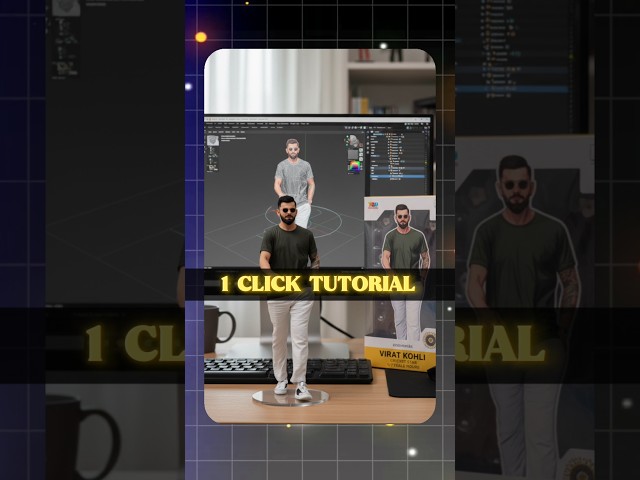Select the blue highlighted row in the right list

click(x=398, y=176)
